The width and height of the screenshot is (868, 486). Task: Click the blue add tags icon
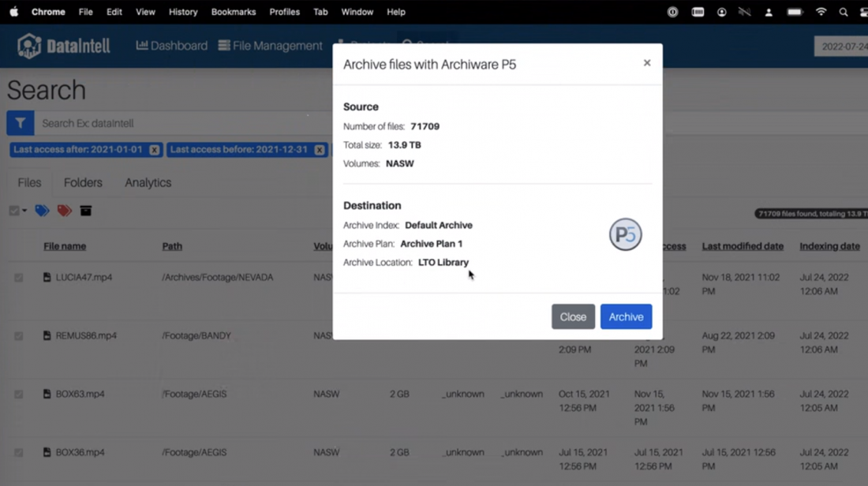click(x=42, y=211)
